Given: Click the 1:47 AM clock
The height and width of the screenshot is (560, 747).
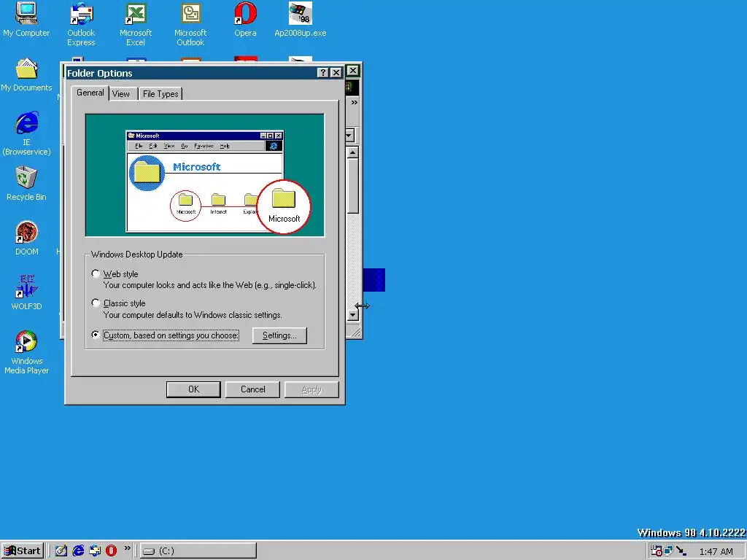Looking at the screenshot, I should click(x=716, y=551).
